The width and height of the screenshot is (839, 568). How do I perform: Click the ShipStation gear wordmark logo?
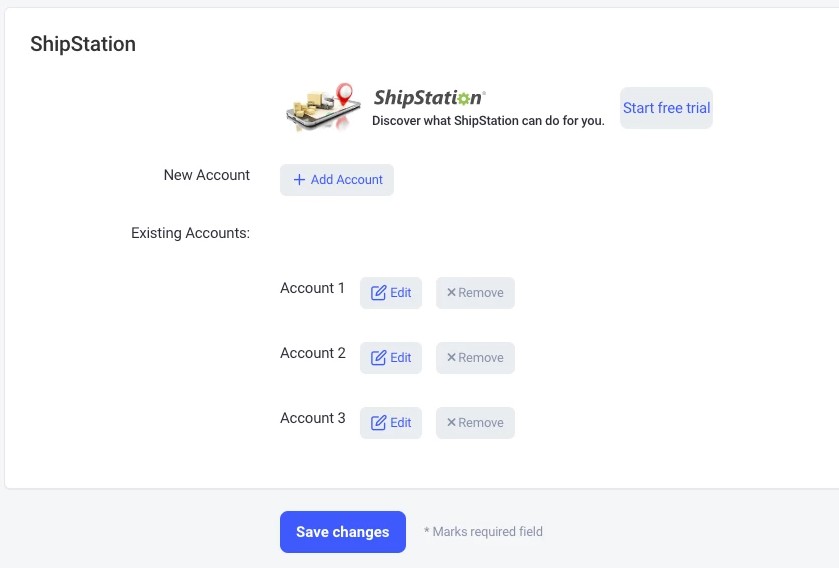430,97
